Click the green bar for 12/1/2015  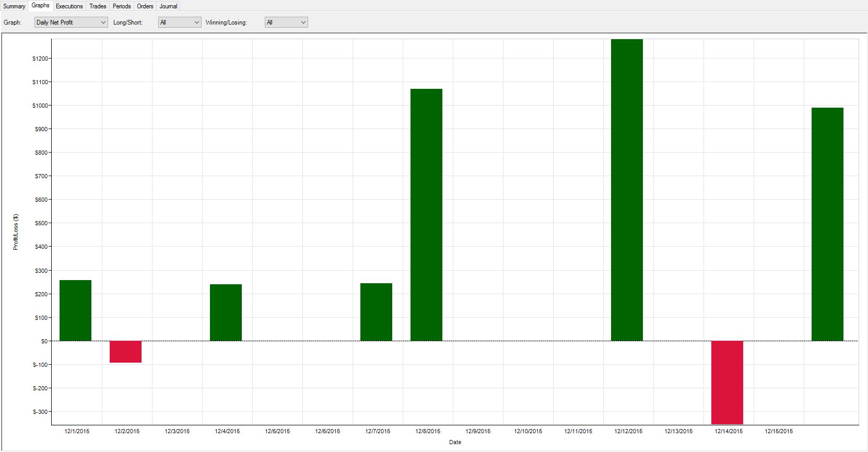76,310
